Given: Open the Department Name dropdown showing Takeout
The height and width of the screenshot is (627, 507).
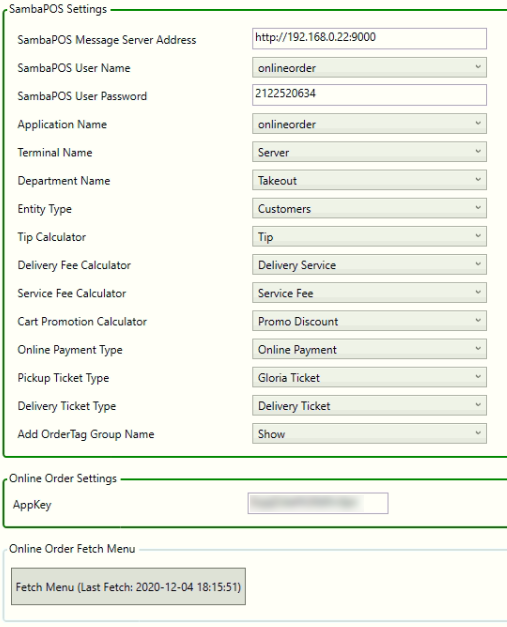Looking at the screenshot, I should click(369, 180).
